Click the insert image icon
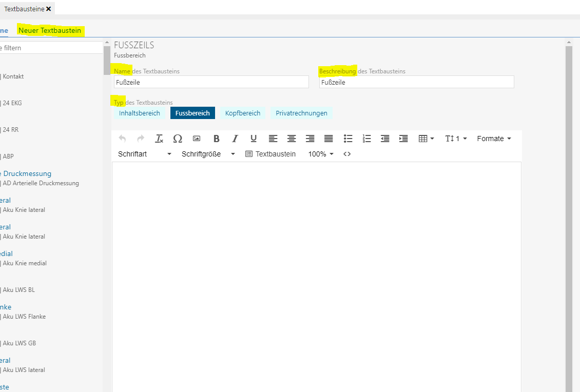Screen dimensions: 580x392 click(x=196, y=139)
